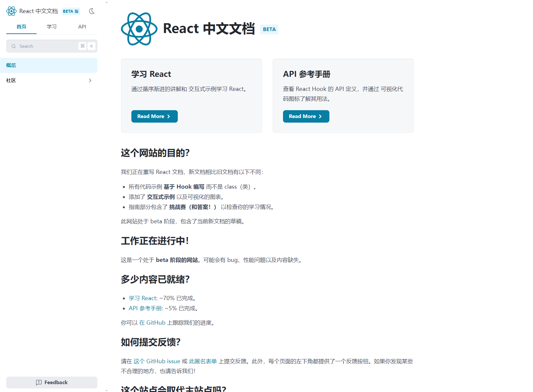Screen dimensions: 533x392
Task: Click the arrow in the API 参考手册 Read More
Action: click(320, 116)
